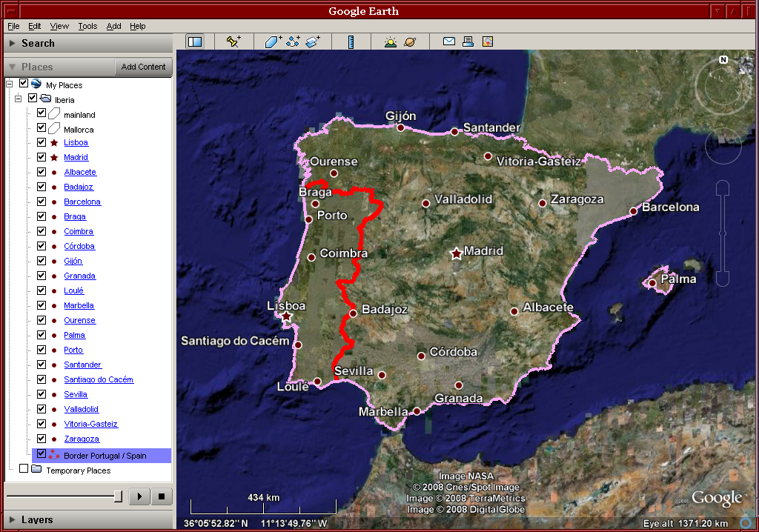759x532 pixels.
Task: Click the Santander placemark dot on map
Action: [x=454, y=132]
